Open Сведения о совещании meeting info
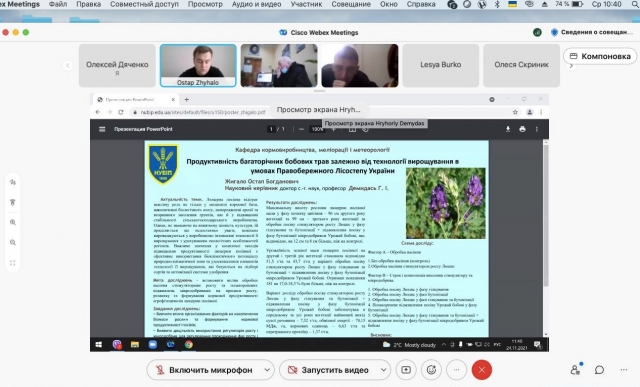Image resolution: width=640 pixels, height=387 pixels. pos(591,32)
